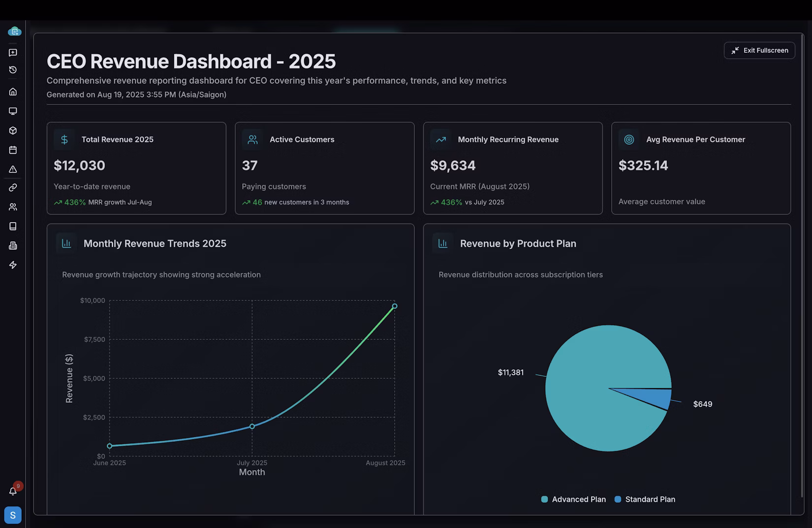Viewport: 812px width, 528px height.
Task: Click the warning triangle alerts icon
Action: pos(13,169)
